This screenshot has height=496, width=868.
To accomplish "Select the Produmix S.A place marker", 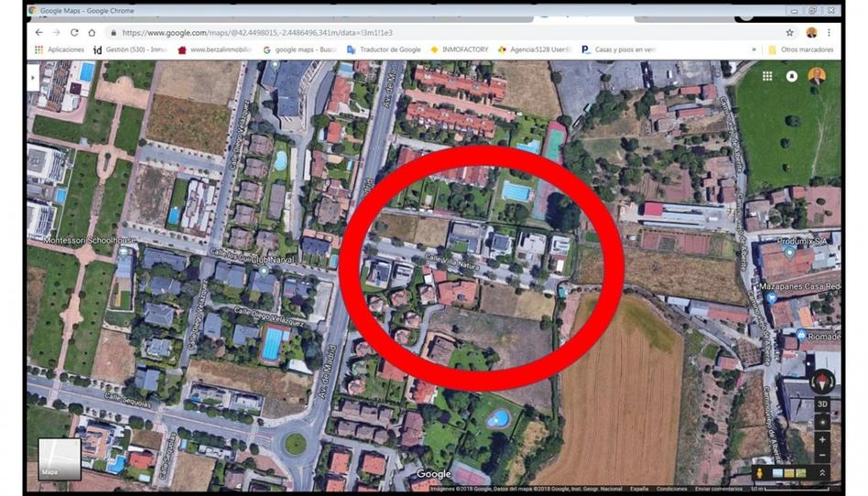I will [789, 253].
